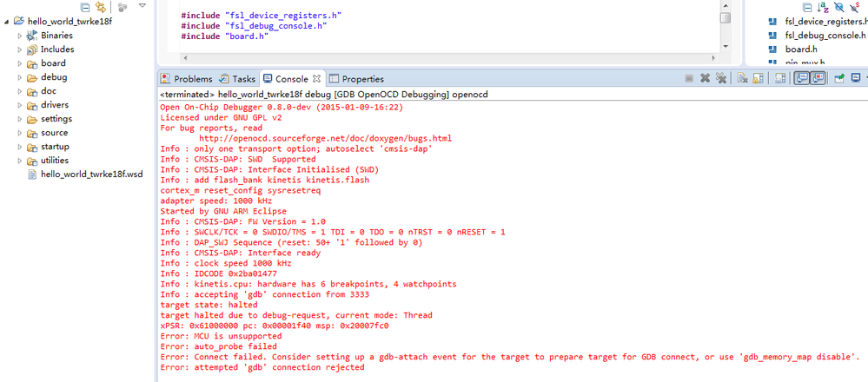Image resolution: width=868 pixels, height=382 pixels.
Task: Select board.h in Outline
Action: coord(801,49)
